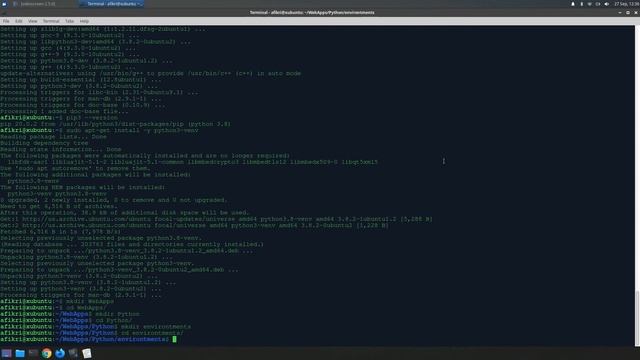640x360 pixels.
Task: Open the notifications bell icon
Action: [x=573, y=4]
